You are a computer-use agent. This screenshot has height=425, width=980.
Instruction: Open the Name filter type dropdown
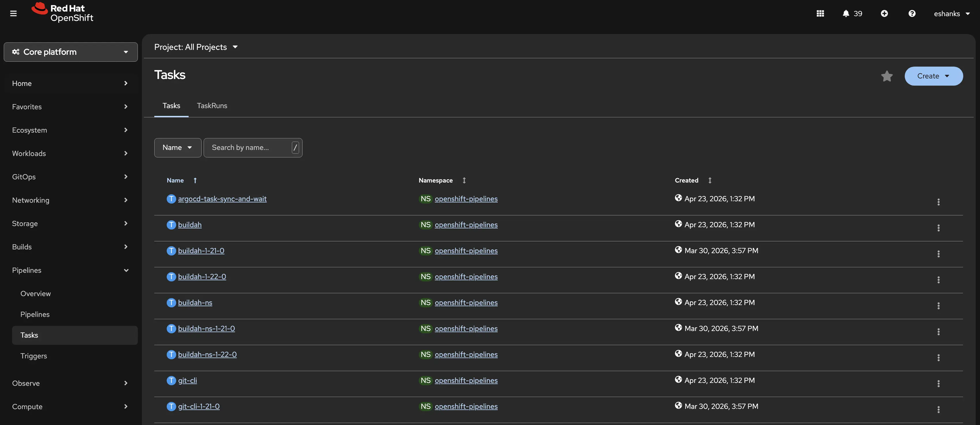[178, 148]
